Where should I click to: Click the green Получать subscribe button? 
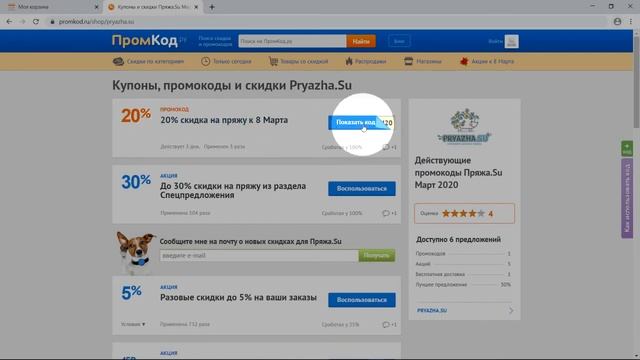377,256
